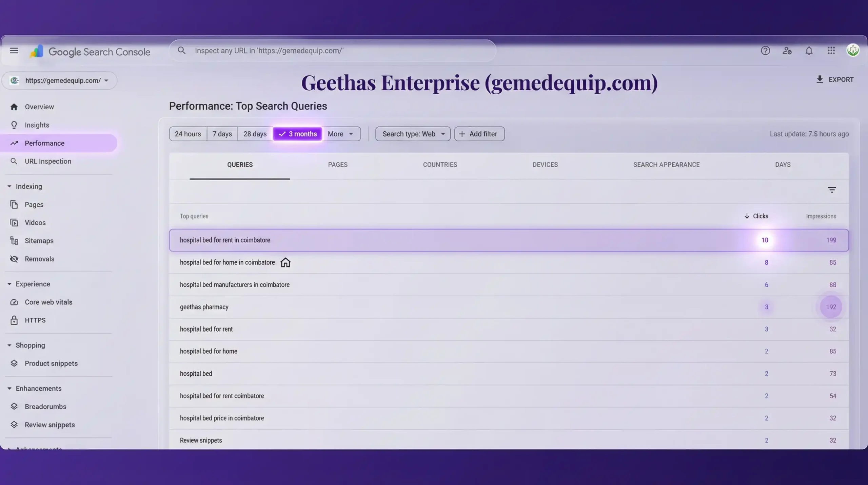This screenshot has height=485, width=868.
Task: Open the Google apps launcher grid
Action: click(831, 50)
